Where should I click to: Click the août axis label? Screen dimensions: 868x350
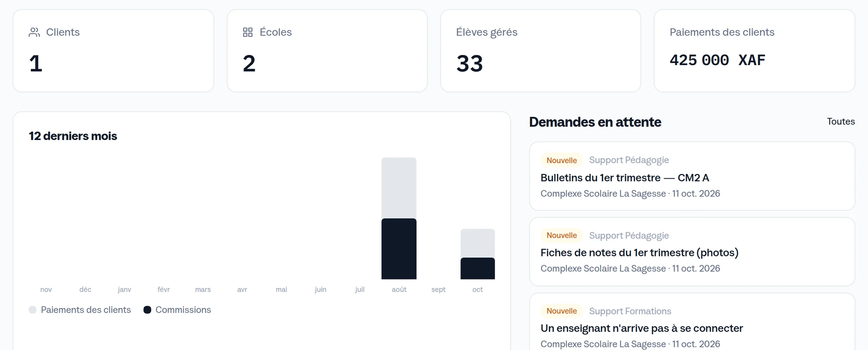coord(399,289)
